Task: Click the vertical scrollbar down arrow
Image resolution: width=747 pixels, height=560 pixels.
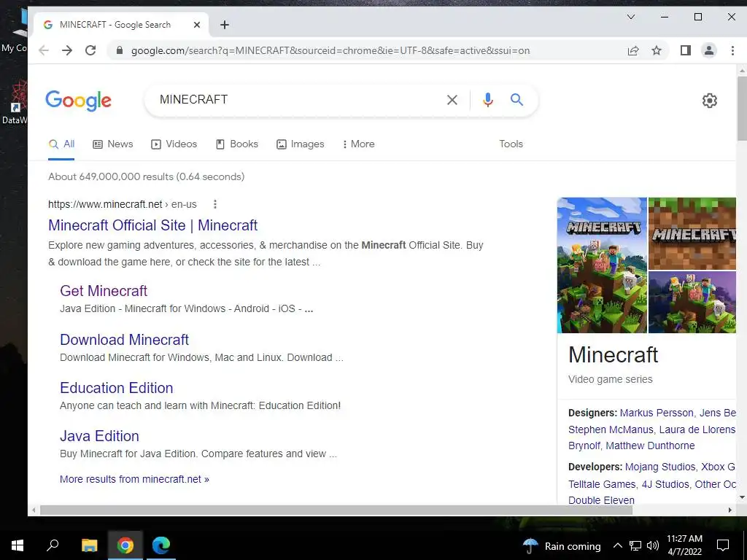Action: point(742,497)
